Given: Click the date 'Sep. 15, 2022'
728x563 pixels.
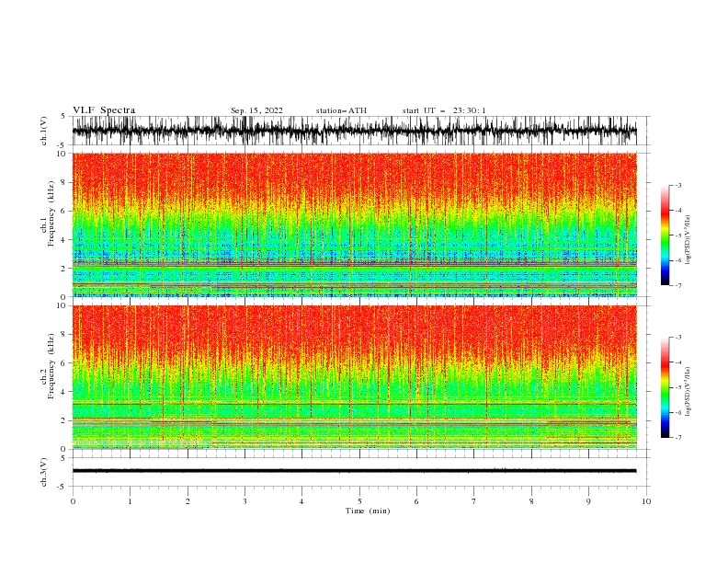Looking at the screenshot, I should point(256,110).
